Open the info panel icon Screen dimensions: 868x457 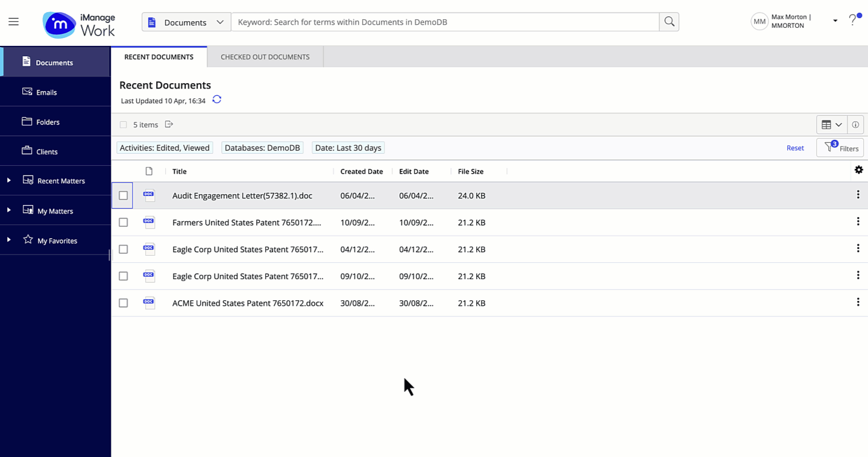point(855,125)
